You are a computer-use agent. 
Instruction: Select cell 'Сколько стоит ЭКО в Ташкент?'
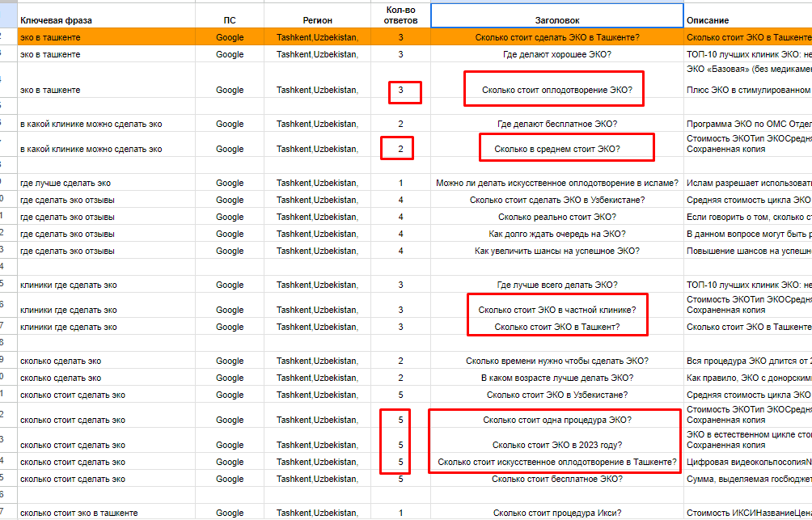[557, 326]
